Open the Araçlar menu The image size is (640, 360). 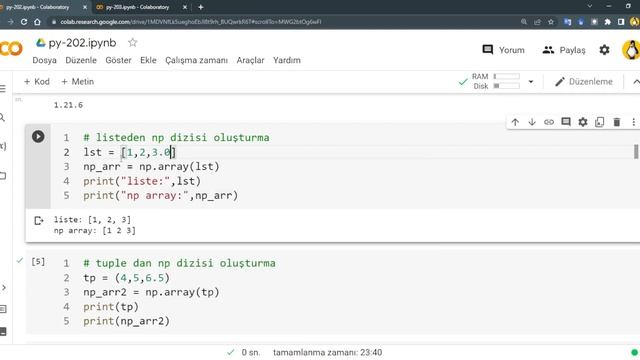point(250,60)
